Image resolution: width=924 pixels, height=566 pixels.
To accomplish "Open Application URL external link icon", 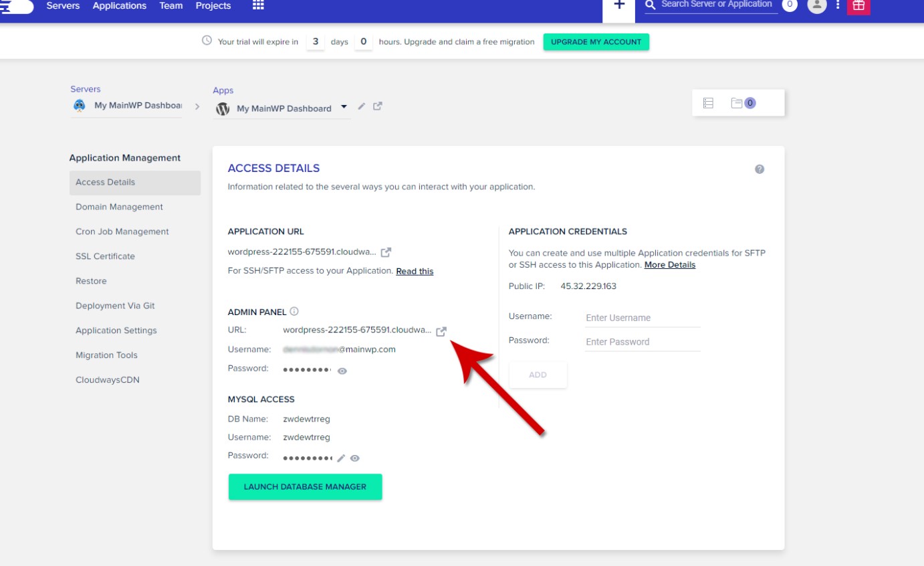I will coord(386,252).
